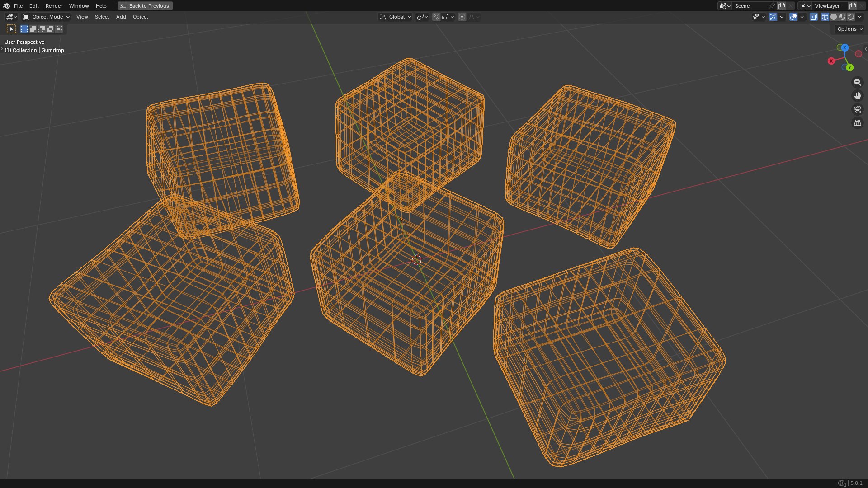Open the Render menu
This screenshot has height=488, width=868.
[54, 6]
